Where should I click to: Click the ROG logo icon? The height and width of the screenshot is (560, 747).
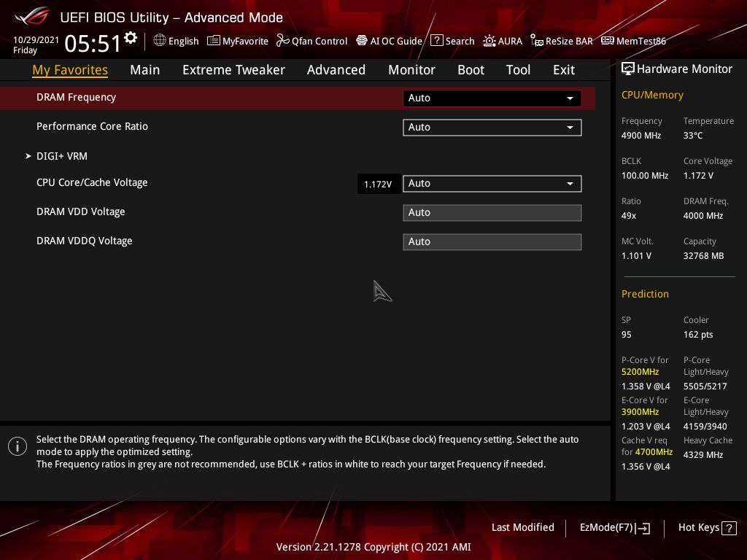point(32,16)
